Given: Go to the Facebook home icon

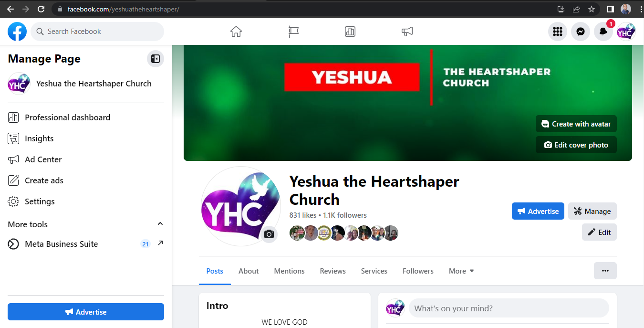Looking at the screenshot, I should (x=236, y=32).
